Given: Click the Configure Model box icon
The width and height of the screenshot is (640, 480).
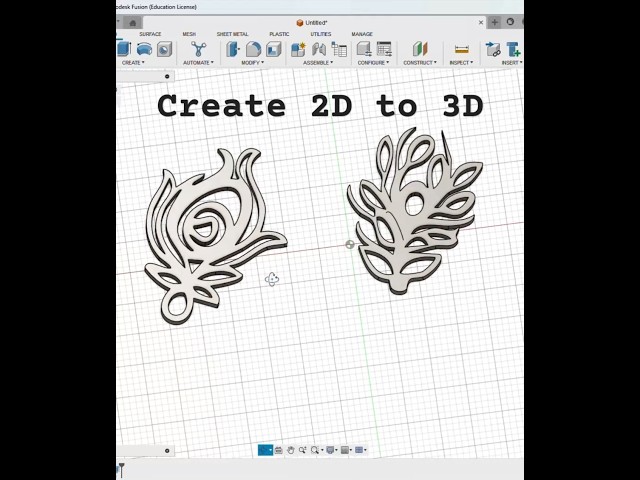Looking at the screenshot, I should (364, 49).
